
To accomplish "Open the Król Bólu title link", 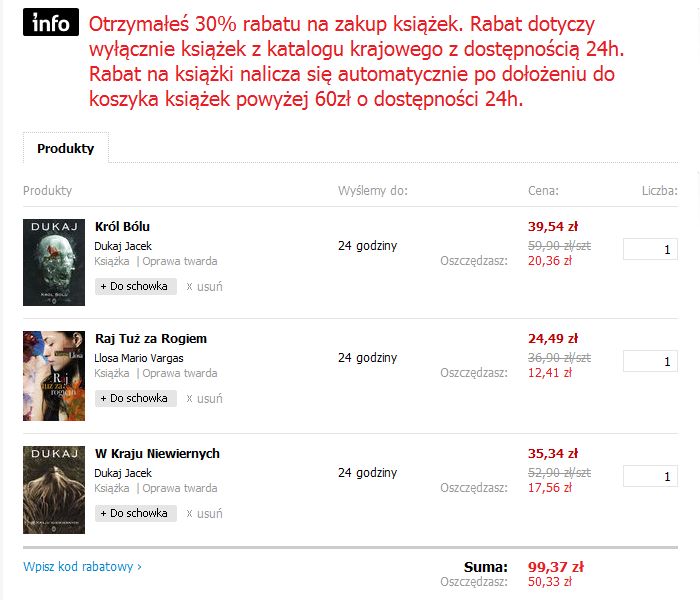I will coord(122,227).
